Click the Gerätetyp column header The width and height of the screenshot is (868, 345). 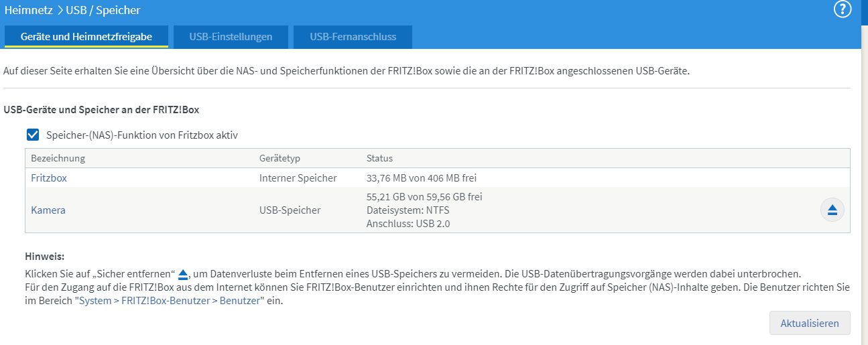(280, 159)
